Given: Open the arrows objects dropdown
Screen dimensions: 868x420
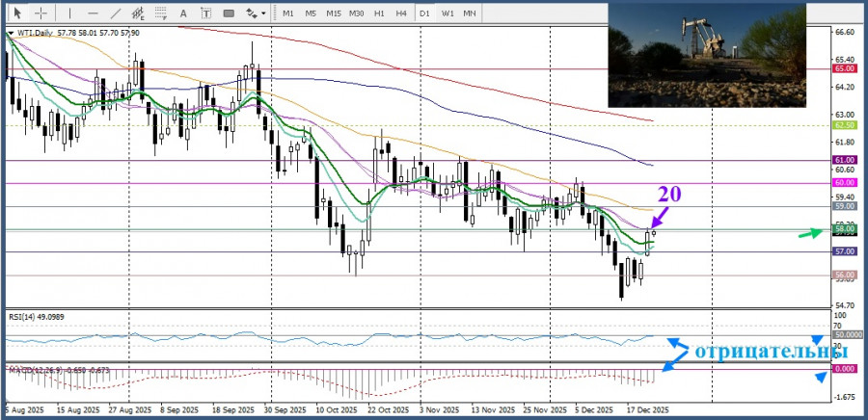Looking at the screenshot, I should click(x=256, y=13).
